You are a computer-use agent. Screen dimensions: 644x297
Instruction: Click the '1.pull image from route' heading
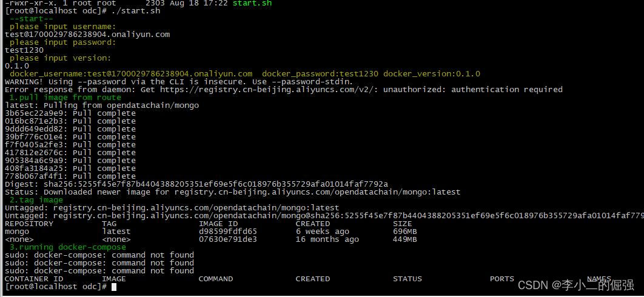click(65, 98)
